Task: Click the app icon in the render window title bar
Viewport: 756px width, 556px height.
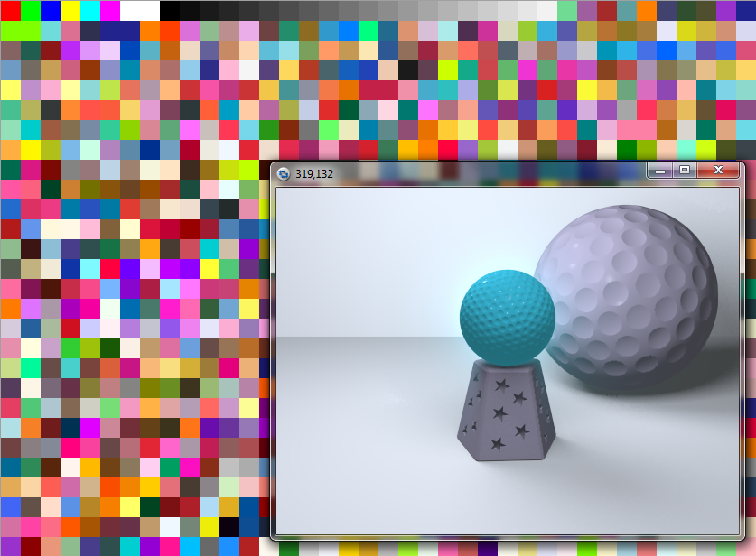Action: 284,173
